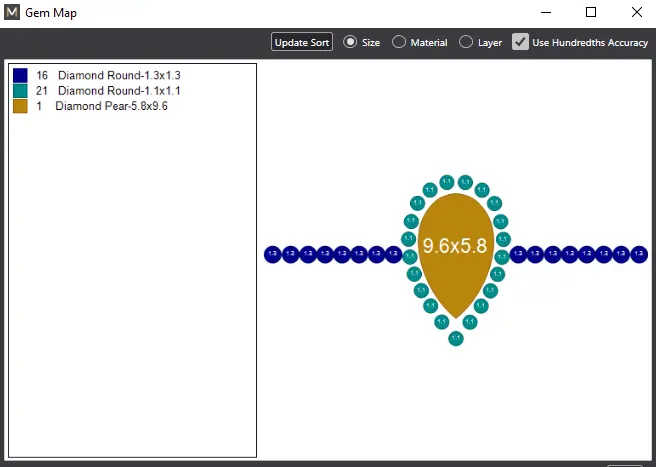Click the Gem Map app icon in title bar
Viewport: 656px width, 467px height.
(x=13, y=13)
